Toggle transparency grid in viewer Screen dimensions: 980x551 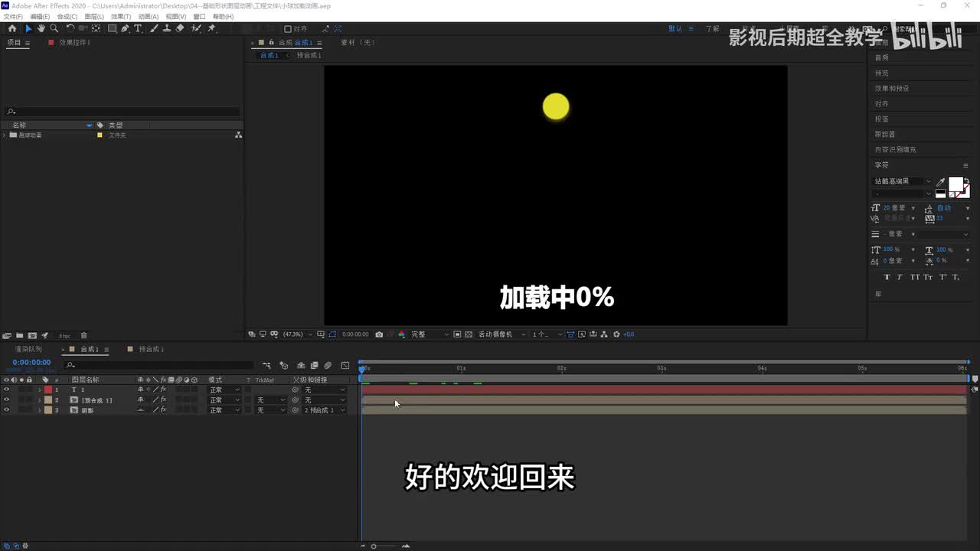point(469,334)
